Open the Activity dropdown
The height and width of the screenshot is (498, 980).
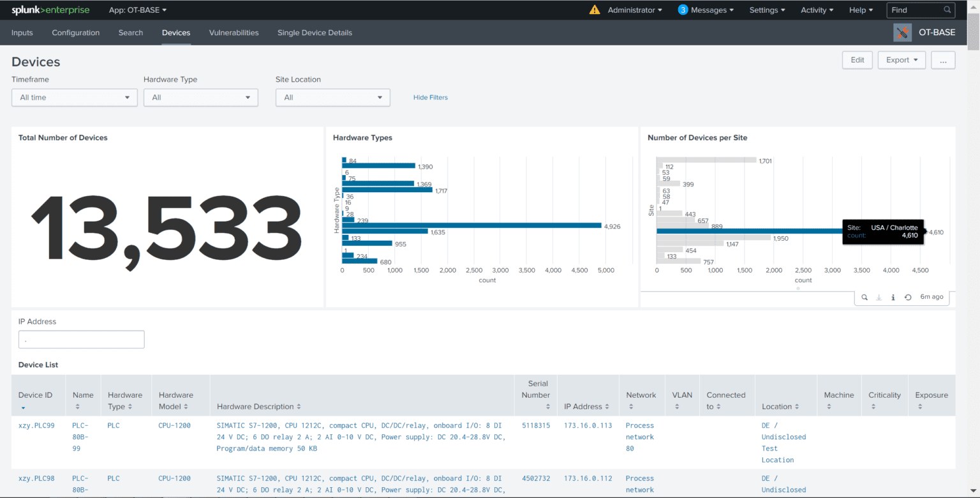click(x=817, y=10)
